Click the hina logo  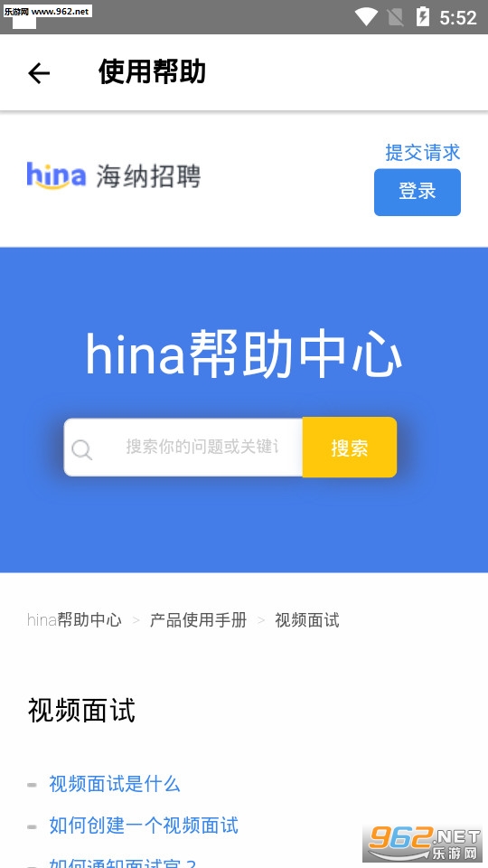56,175
